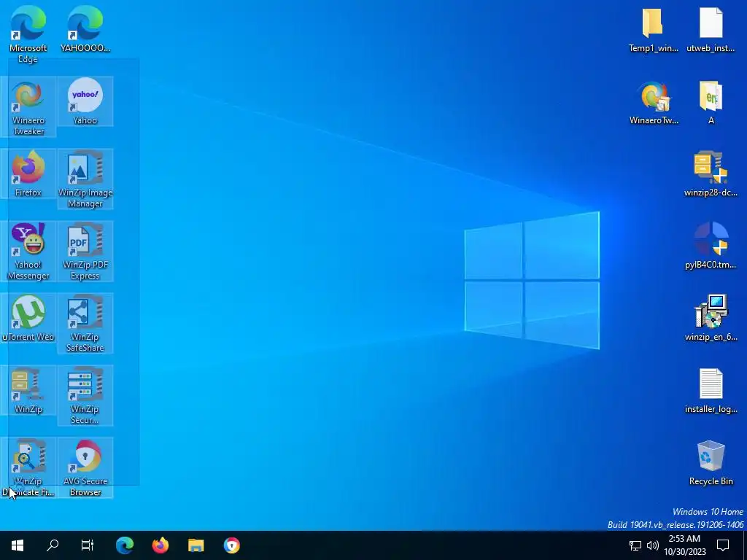Select the WinZip desktop shortcut

(x=28, y=391)
